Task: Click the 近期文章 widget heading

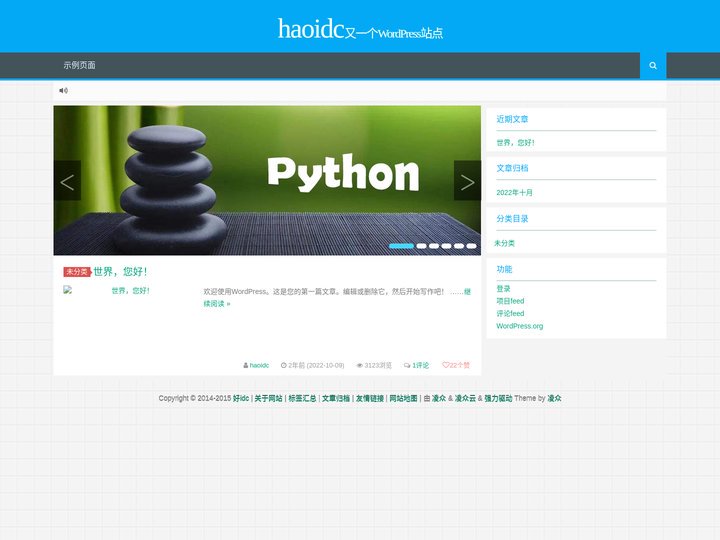Action: [512, 119]
